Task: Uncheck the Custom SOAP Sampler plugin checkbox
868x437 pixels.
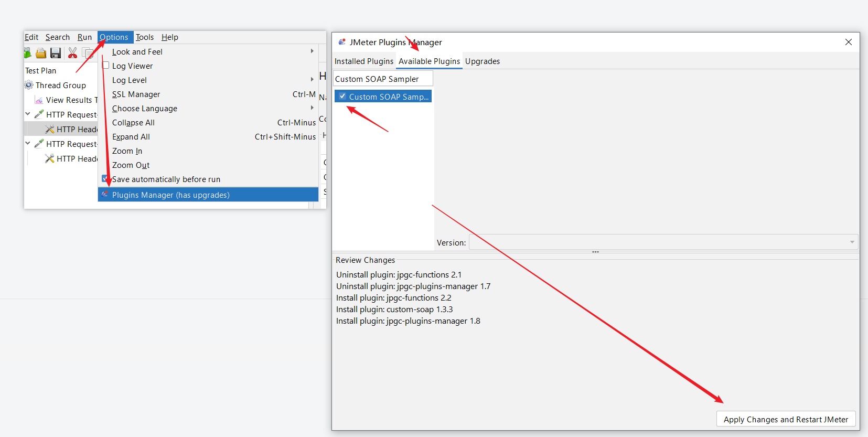Action: click(x=342, y=97)
